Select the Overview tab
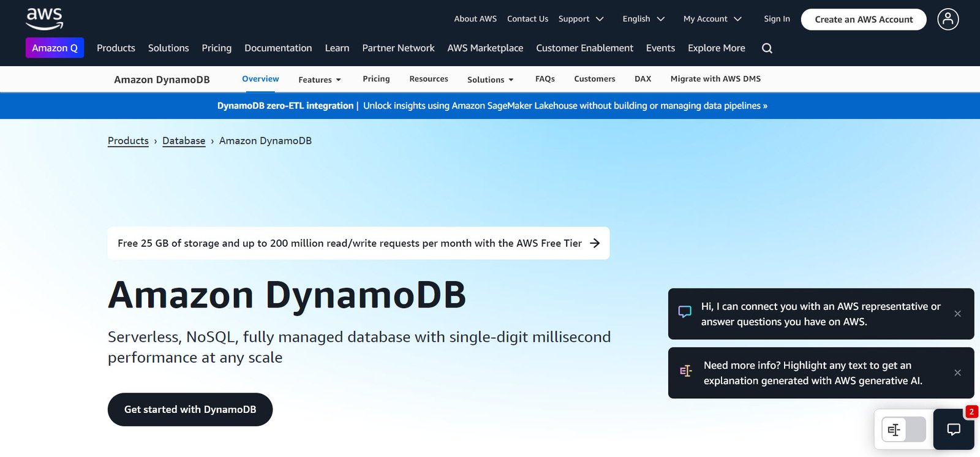This screenshot has width=980, height=457. coord(260,79)
